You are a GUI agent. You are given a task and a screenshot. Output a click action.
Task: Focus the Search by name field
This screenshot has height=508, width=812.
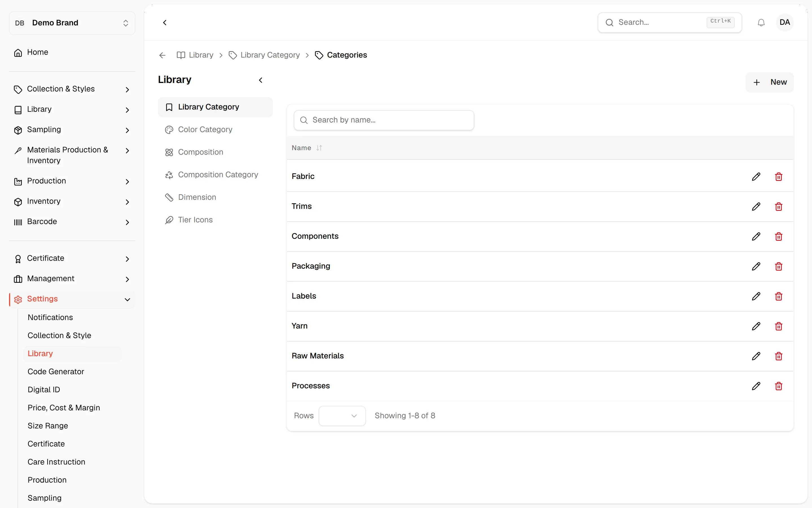click(x=383, y=120)
